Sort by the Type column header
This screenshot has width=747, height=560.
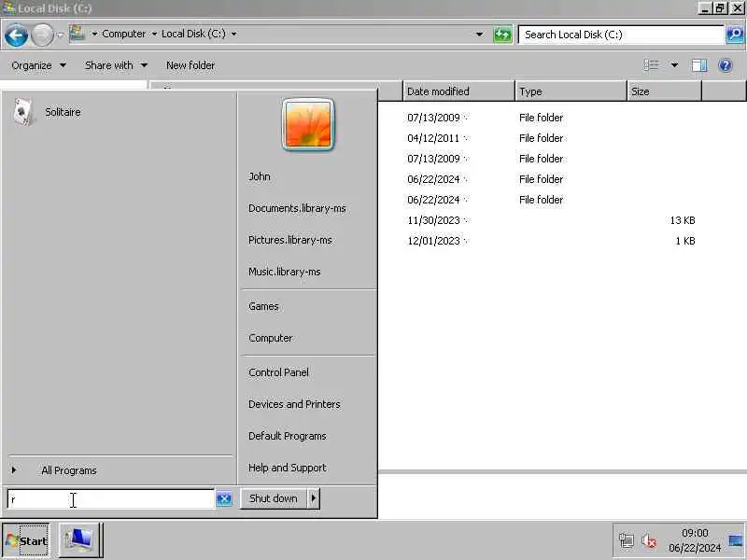571,91
